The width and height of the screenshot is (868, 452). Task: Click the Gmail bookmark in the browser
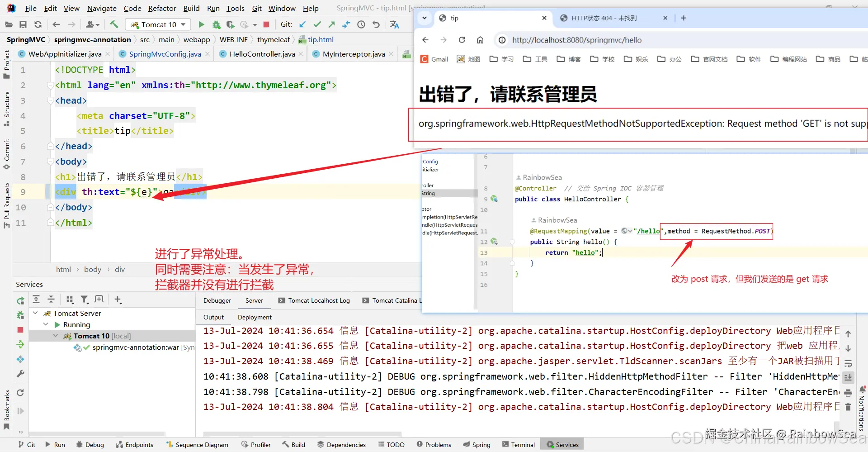[434, 59]
